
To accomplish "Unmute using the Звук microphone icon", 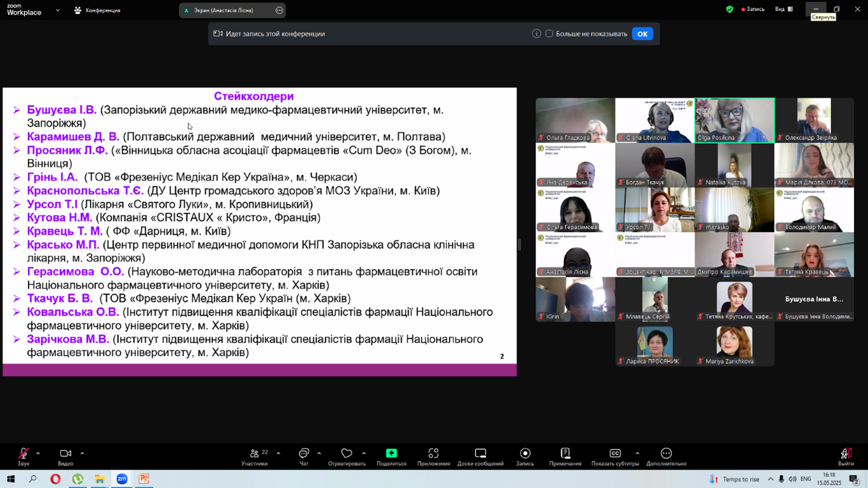I will point(23,453).
